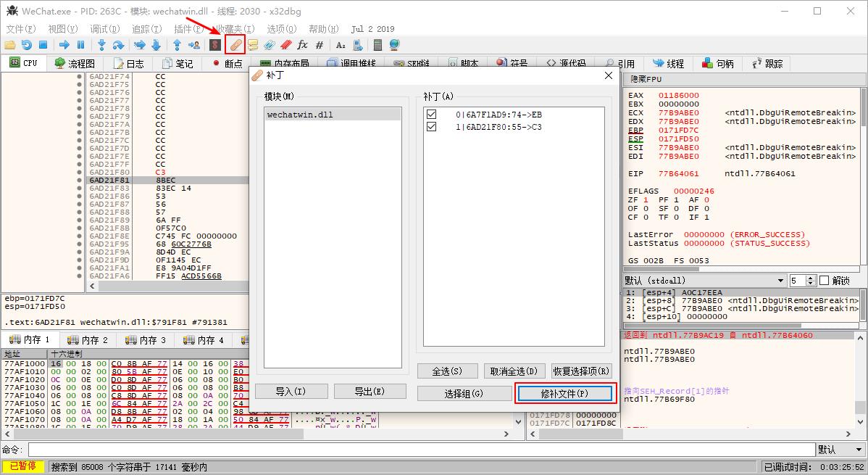868x475 pixels.
Task: Open the 调试(D) menu
Action: [104, 29]
